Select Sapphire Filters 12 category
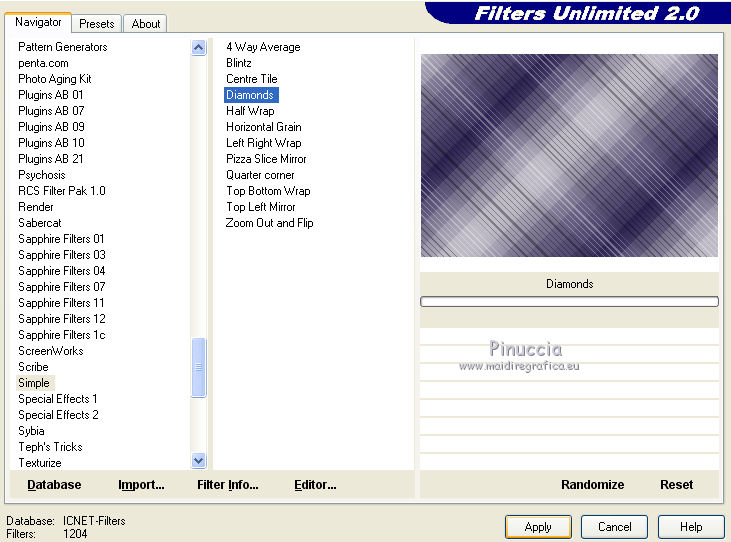 tap(62, 319)
